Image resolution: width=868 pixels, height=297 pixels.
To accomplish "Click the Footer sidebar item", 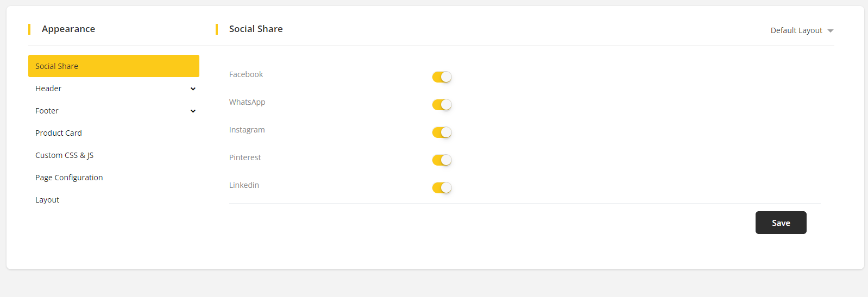I will 47,111.
